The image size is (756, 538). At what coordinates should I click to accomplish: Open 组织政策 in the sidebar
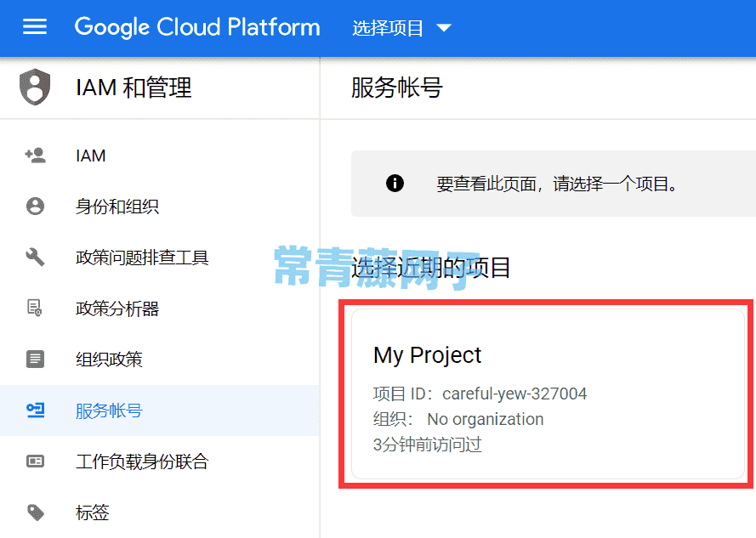(x=160, y=360)
